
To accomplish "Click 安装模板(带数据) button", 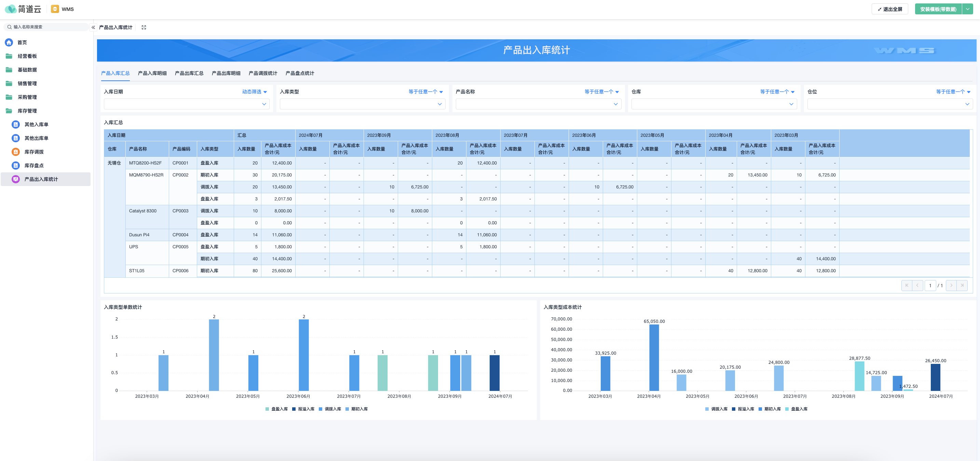I will click(x=938, y=9).
